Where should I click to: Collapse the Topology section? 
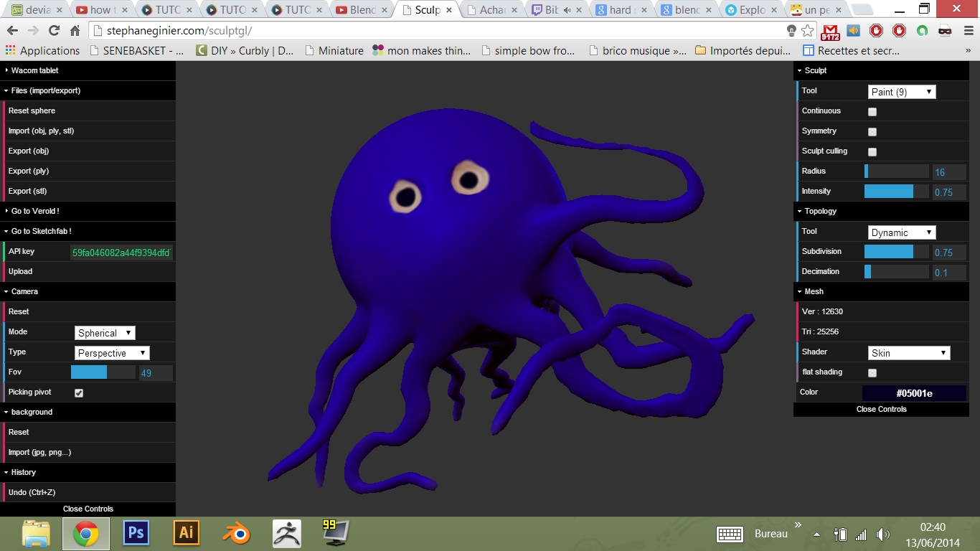point(881,211)
